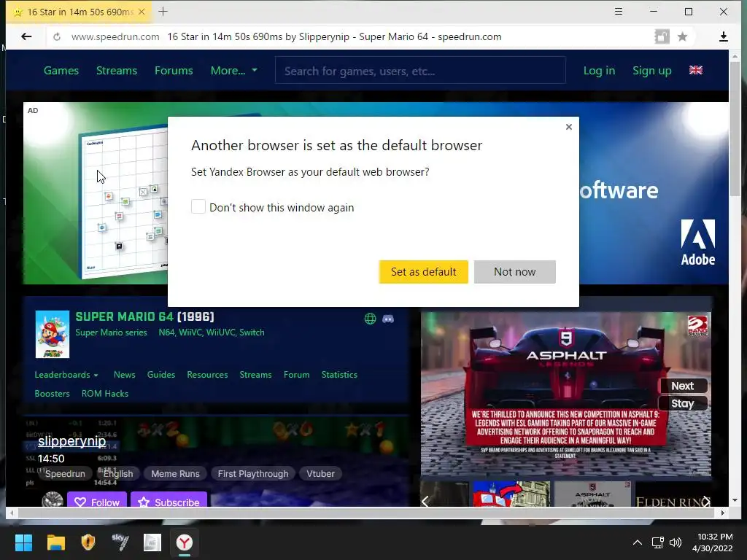Open the Yandex Browser taskbar icon
This screenshot has width=747, height=560.
(x=185, y=542)
